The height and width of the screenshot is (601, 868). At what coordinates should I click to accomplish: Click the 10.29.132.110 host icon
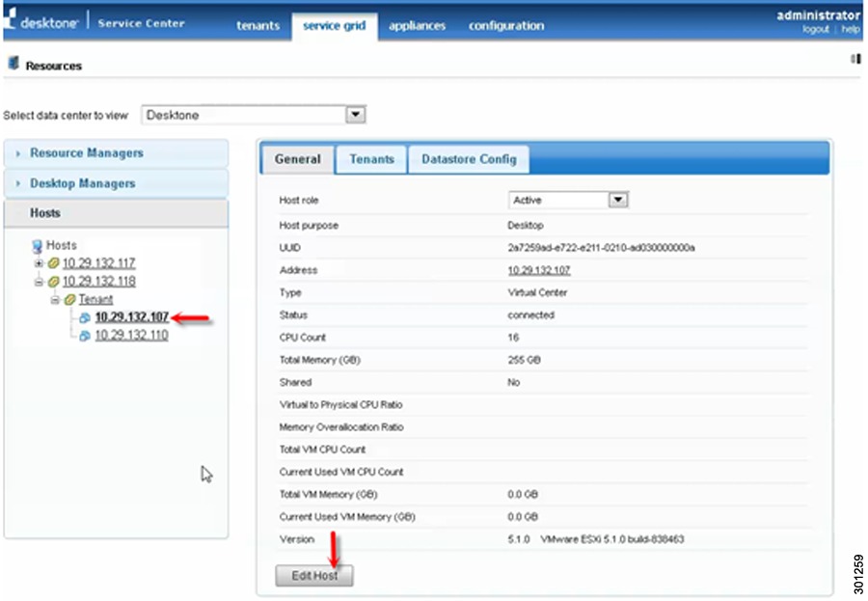tap(85, 336)
